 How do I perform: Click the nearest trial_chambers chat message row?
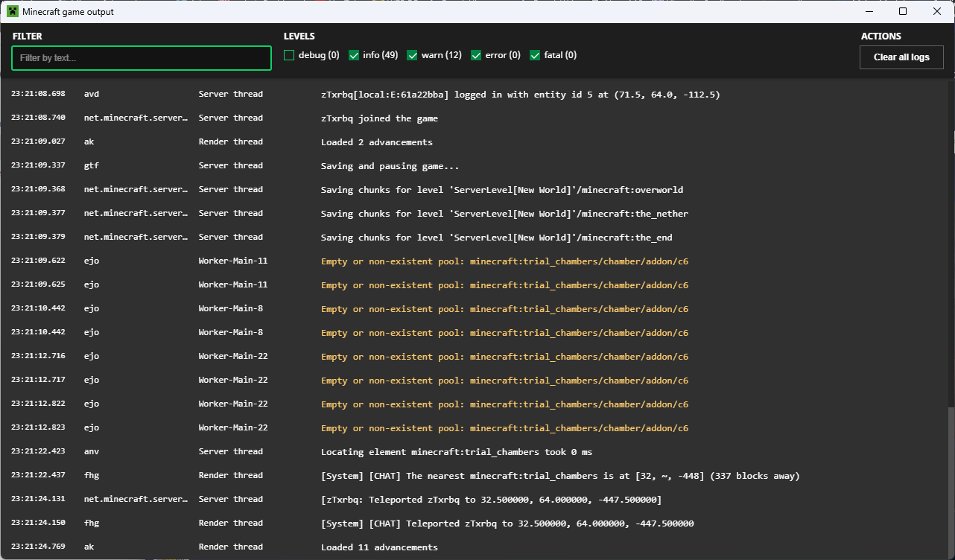pos(559,476)
